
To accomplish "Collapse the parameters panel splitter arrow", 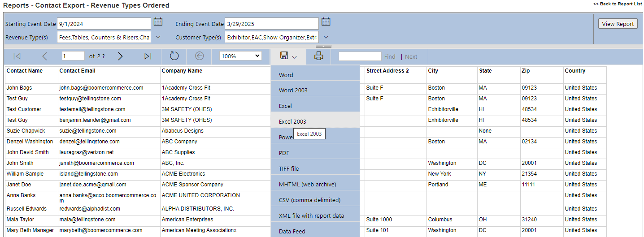I will (x=323, y=46).
